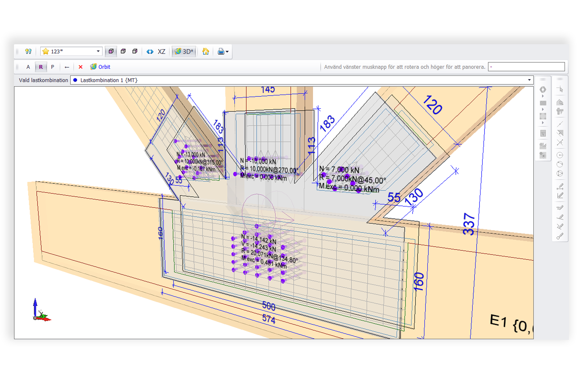Open the 123* saved view dropdown
588x387 pixels.
pyautogui.click(x=98, y=51)
